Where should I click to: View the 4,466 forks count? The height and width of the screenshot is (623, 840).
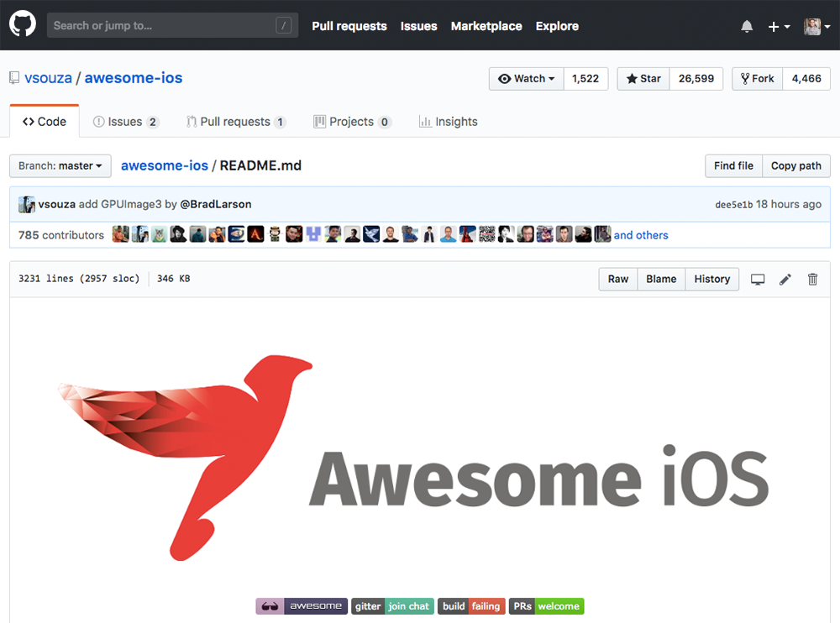806,79
